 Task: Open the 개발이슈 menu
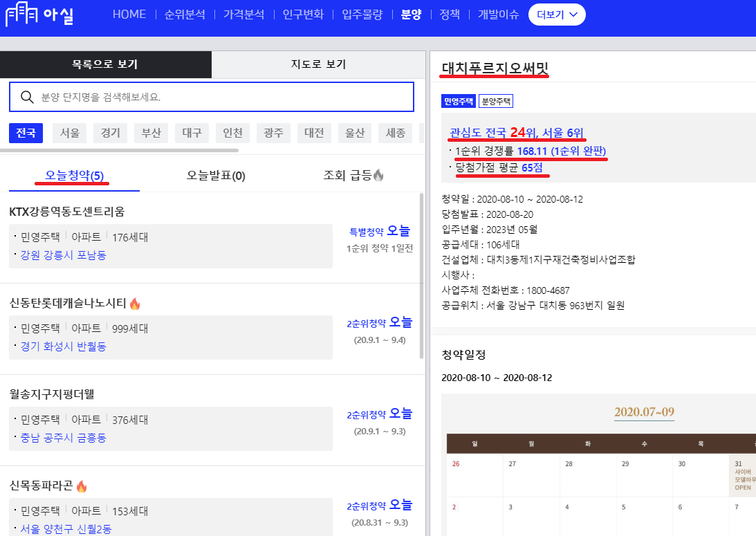[x=499, y=15]
